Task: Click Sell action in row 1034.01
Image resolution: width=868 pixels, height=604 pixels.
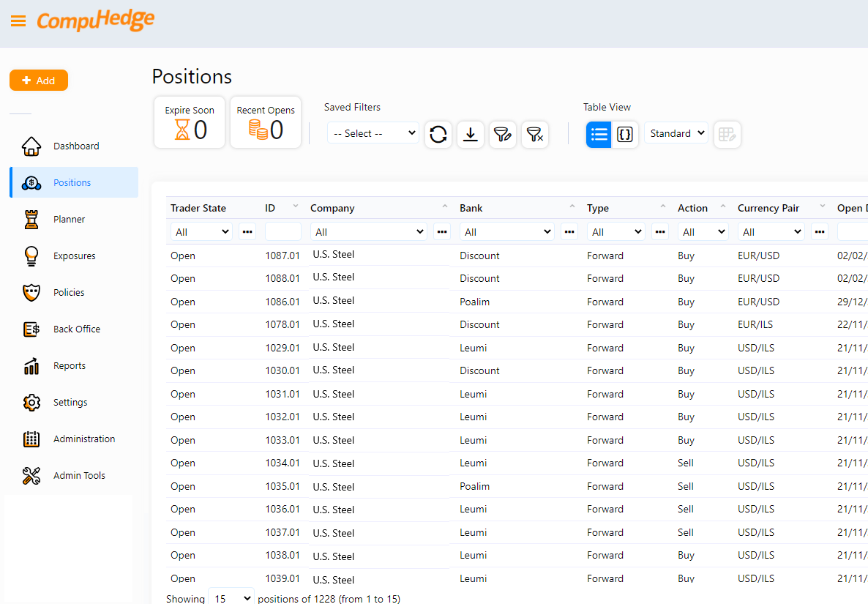Action: pos(685,463)
